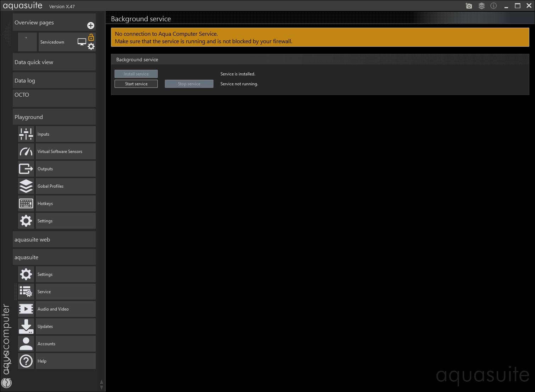
Task: Open the info icon in title bar
Action: (x=494, y=6)
